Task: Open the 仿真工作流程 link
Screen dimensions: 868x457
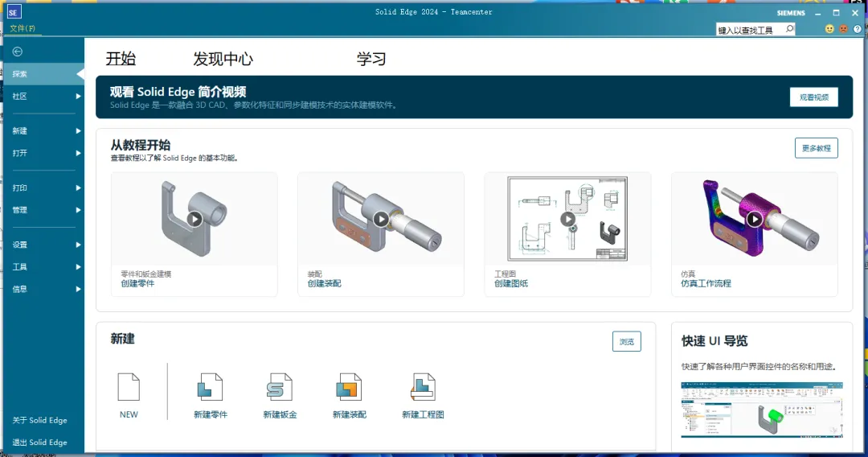Action: (706, 284)
